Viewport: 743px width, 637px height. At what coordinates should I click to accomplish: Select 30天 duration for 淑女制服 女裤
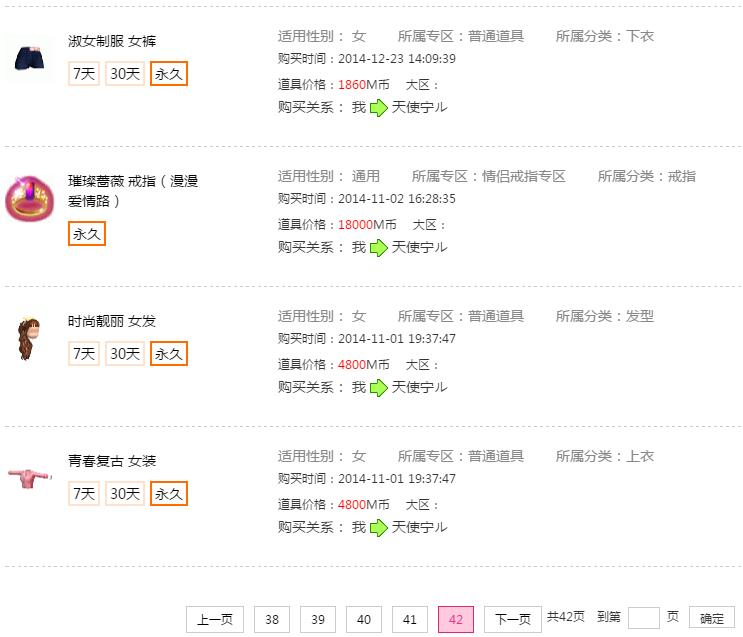point(125,73)
